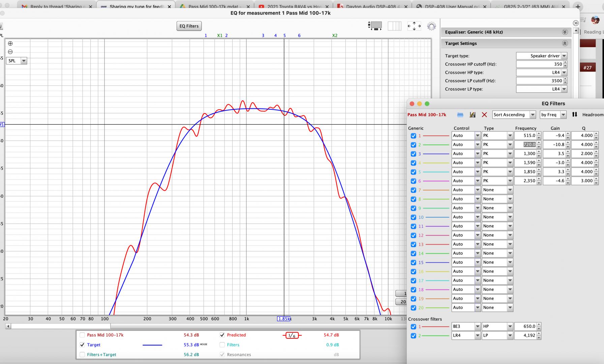Select the filter 2 frequency field 720.0
Image resolution: width=604 pixels, height=364 pixels.
pos(525,145)
